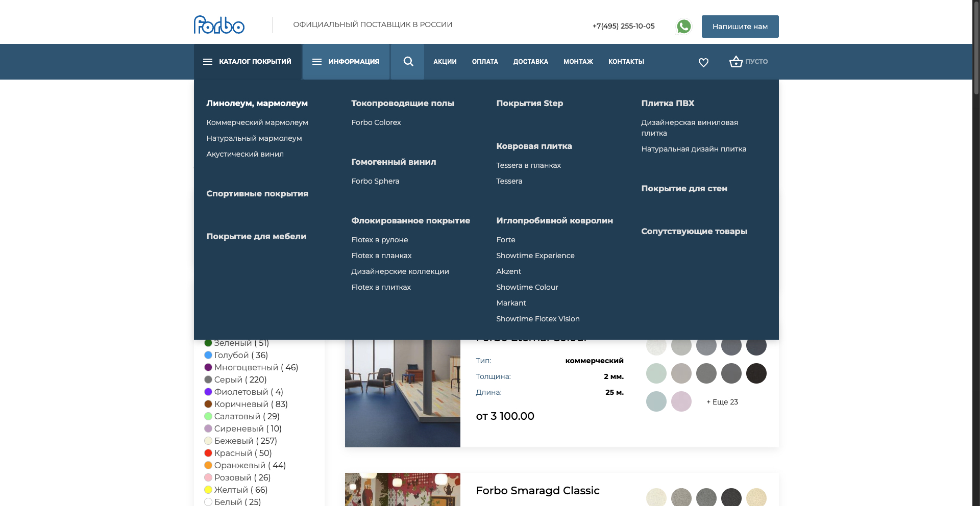Filter by Коричневый color
This screenshot has width=980, height=506.
tap(246, 404)
